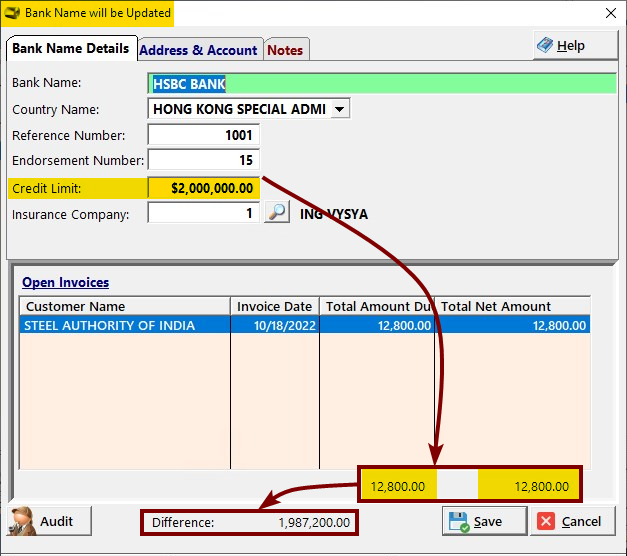Click the Difference value 1,987,200.00

[x=314, y=522]
